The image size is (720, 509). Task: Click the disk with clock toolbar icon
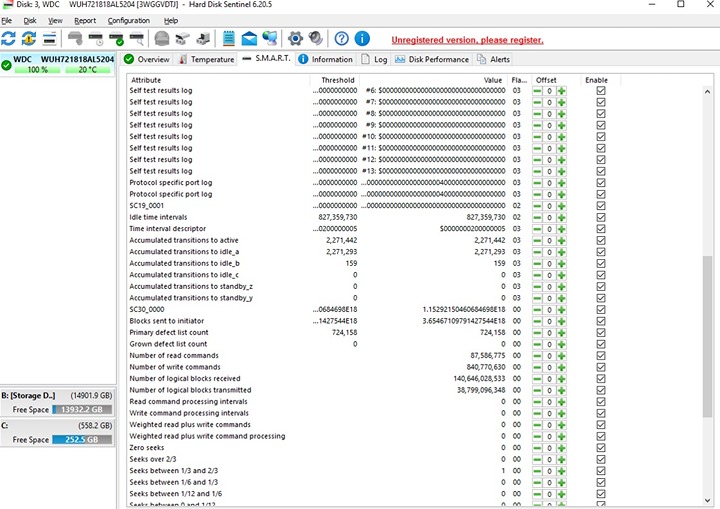[x=96, y=39]
